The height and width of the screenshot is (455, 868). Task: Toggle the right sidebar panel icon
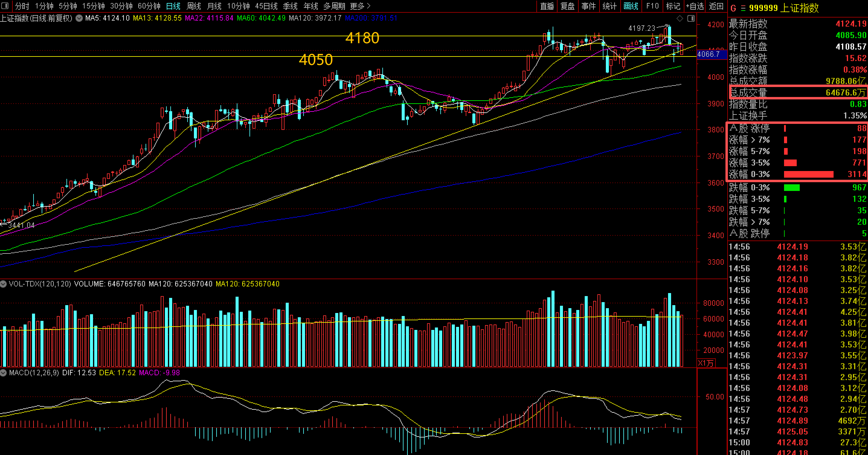[691, 18]
